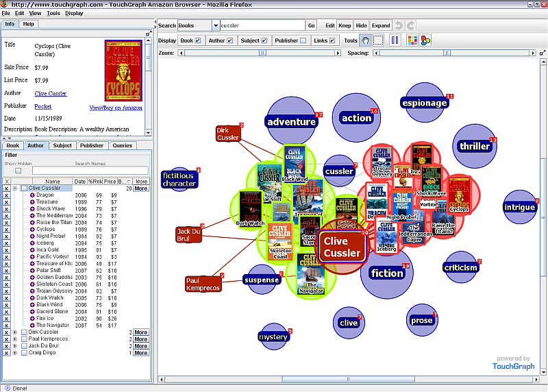Click the X icon in Craig Dirgo row
Viewport: 548px width, 392px height.
point(6,353)
